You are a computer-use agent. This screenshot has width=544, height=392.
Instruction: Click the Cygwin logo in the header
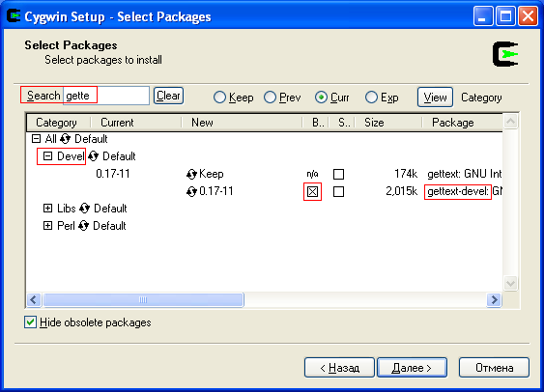coord(505,54)
